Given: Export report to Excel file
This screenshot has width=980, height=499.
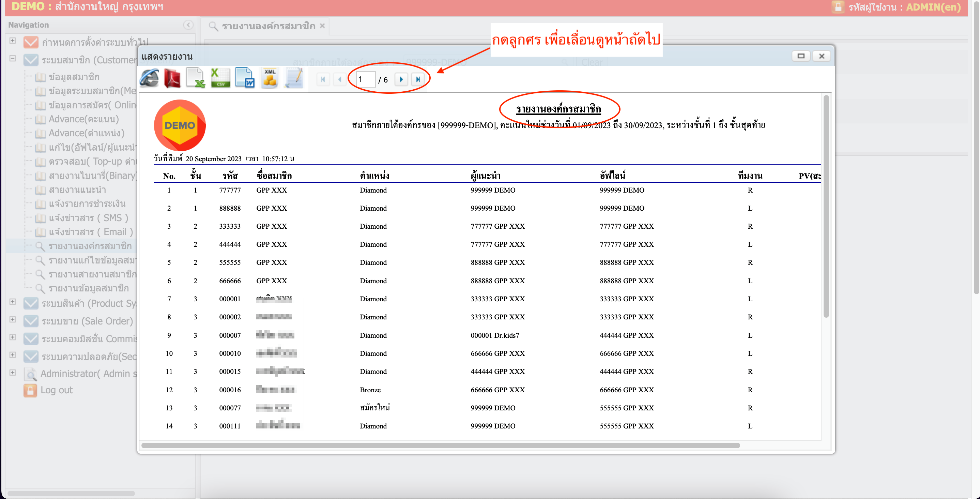Looking at the screenshot, I should pos(196,78).
